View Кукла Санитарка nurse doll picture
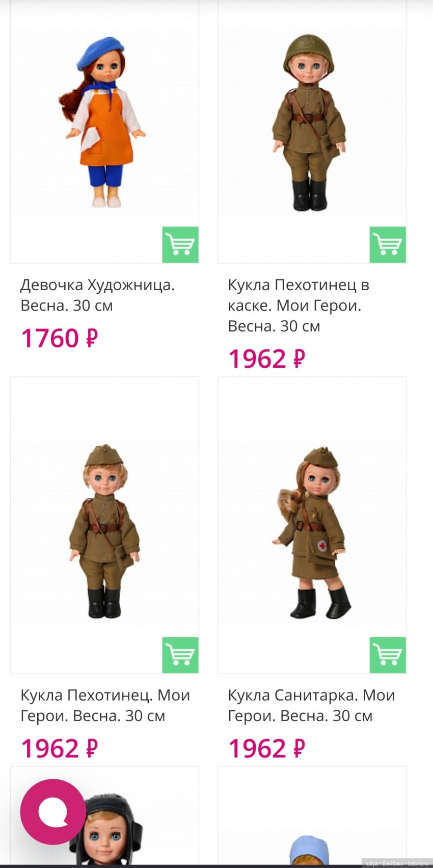The image size is (433, 868). coord(312,530)
